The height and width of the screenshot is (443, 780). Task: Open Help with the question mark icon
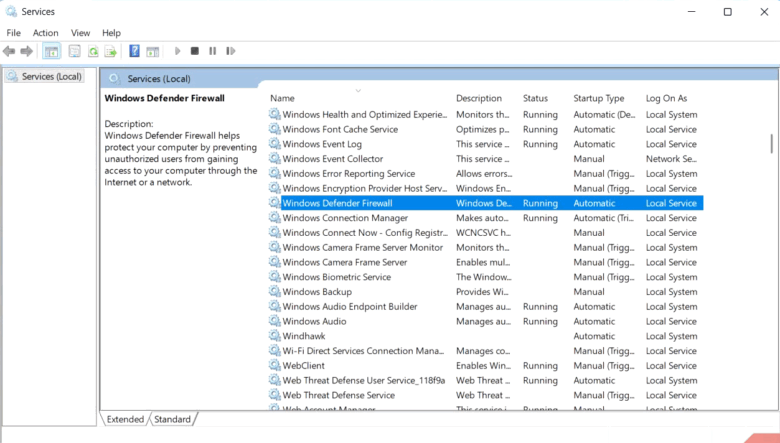[x=134, y=51]
